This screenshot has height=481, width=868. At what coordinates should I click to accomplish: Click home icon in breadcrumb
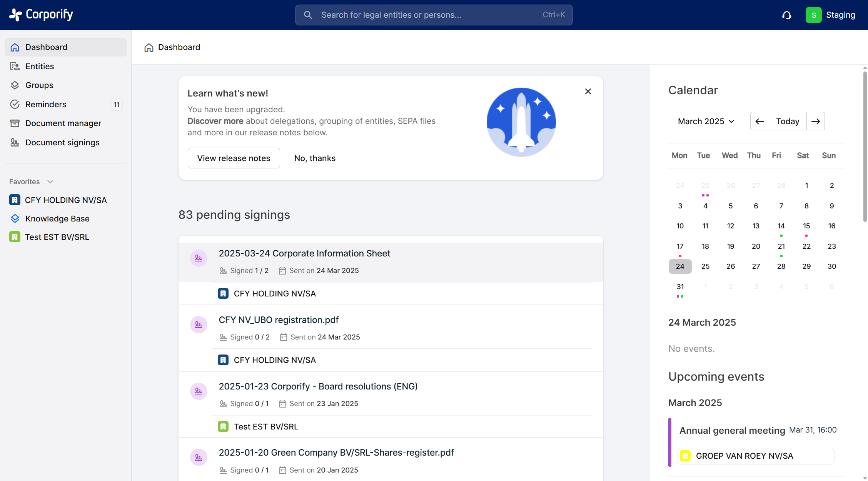click(x=149, y=47)
